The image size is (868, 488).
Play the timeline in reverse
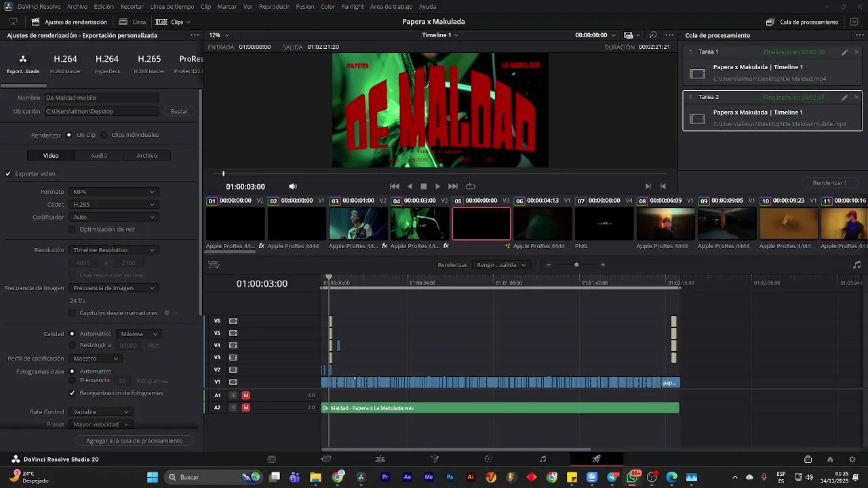point(410,186)
